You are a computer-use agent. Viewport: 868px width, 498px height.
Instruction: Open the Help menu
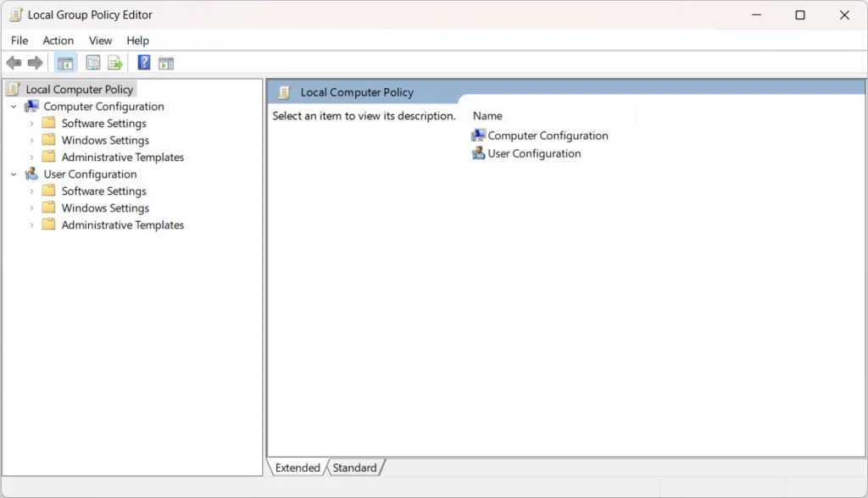pos(138,41)
